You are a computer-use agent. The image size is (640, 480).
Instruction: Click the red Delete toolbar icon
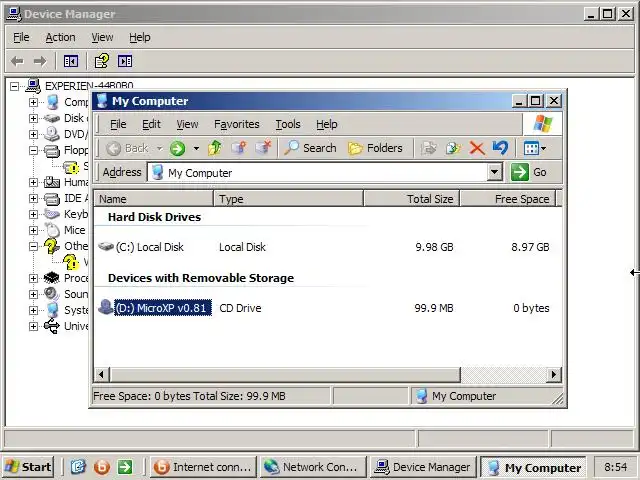click(477, 148)
